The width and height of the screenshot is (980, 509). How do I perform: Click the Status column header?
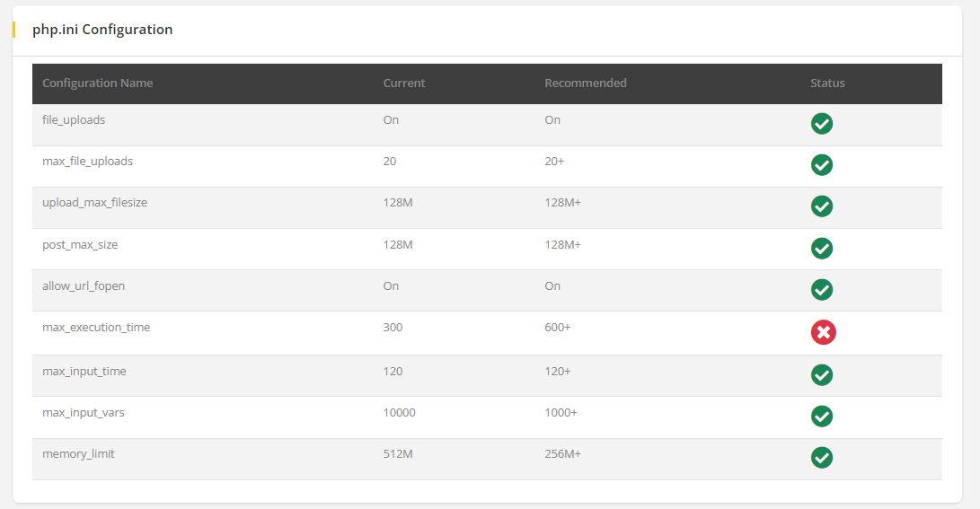click(827, 83)
